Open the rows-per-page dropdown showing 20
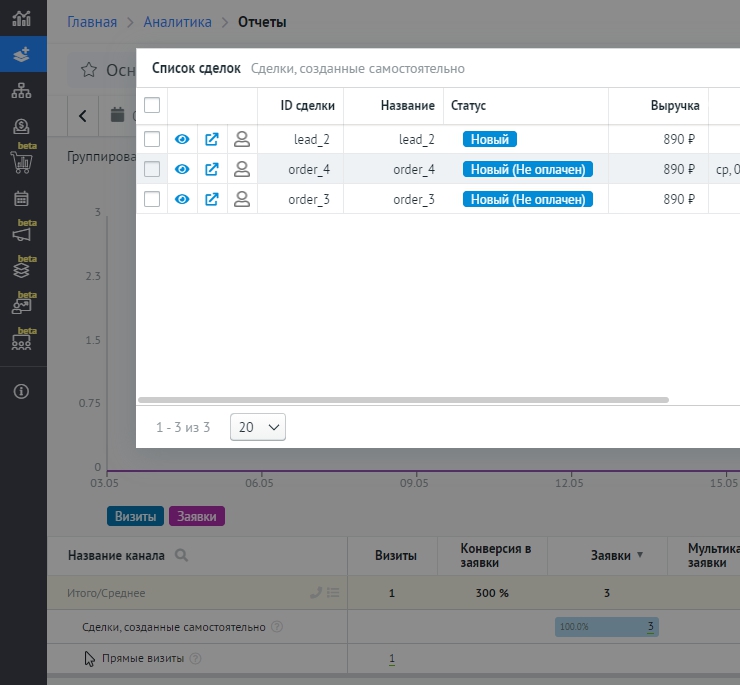 tap(258, 427)
